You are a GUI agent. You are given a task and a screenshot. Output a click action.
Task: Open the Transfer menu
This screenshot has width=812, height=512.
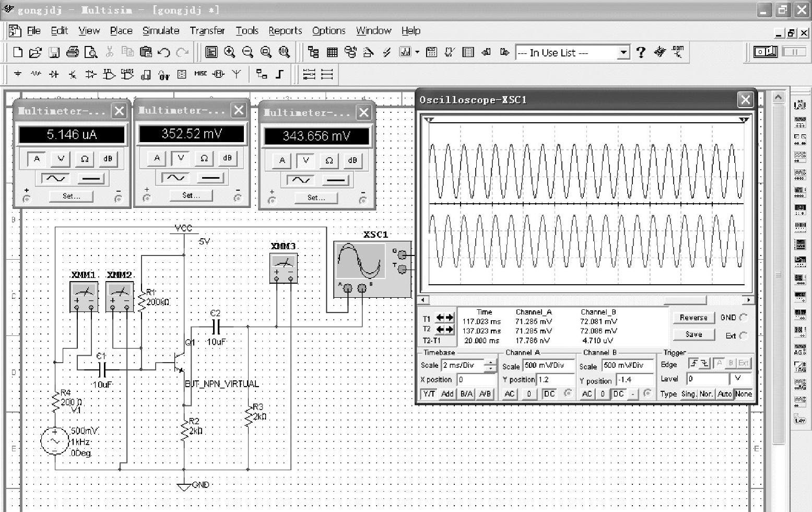coord(207,31)
